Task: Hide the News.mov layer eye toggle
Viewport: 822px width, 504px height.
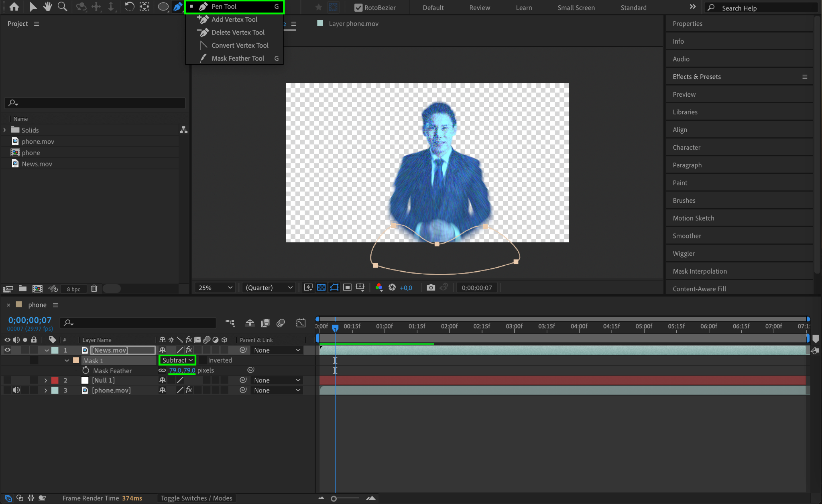Action: 7,350
